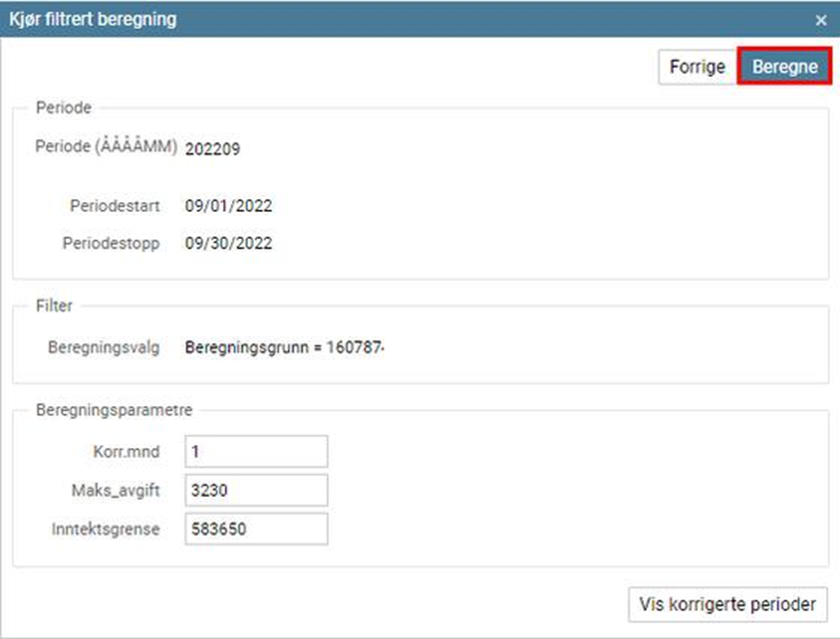Select the Periodestart date 09/01/2022
The width and height of the screenshot is (840, 639).
pos(228,205)
